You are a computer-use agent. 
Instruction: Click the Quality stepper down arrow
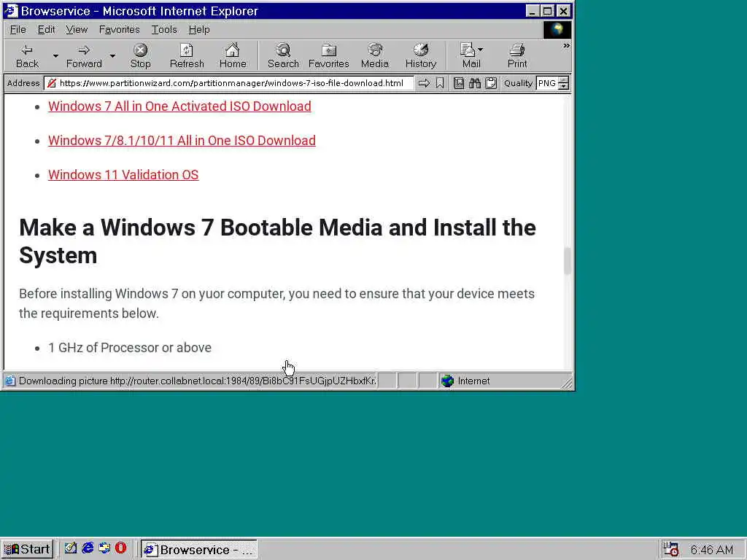point(564,87)
